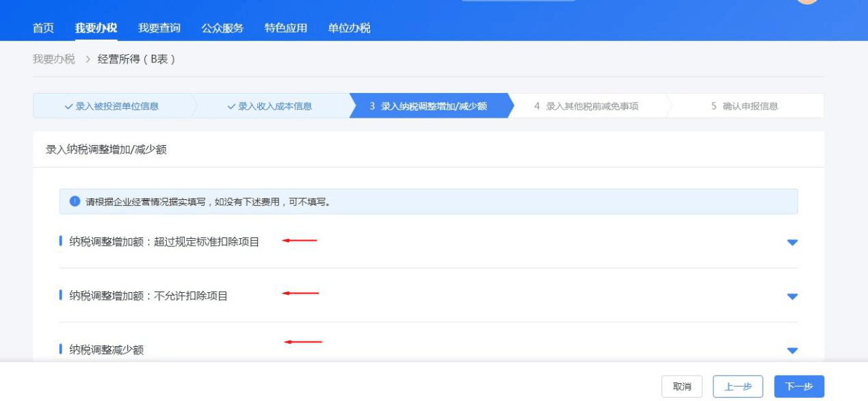Cancel the filing with 取消
Image resolution: width=868 pixels, height=401 pixels.
[683, 386]
